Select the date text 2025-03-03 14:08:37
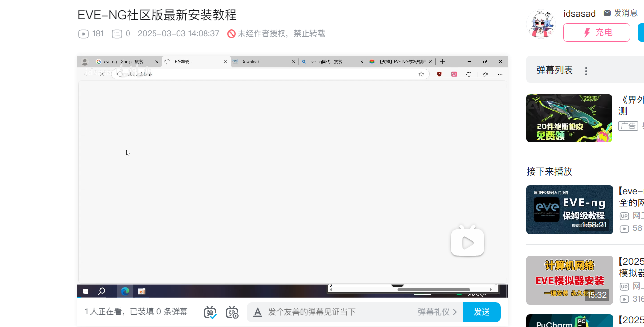This screenshot has height=327, width=644. tap(179, 34)
